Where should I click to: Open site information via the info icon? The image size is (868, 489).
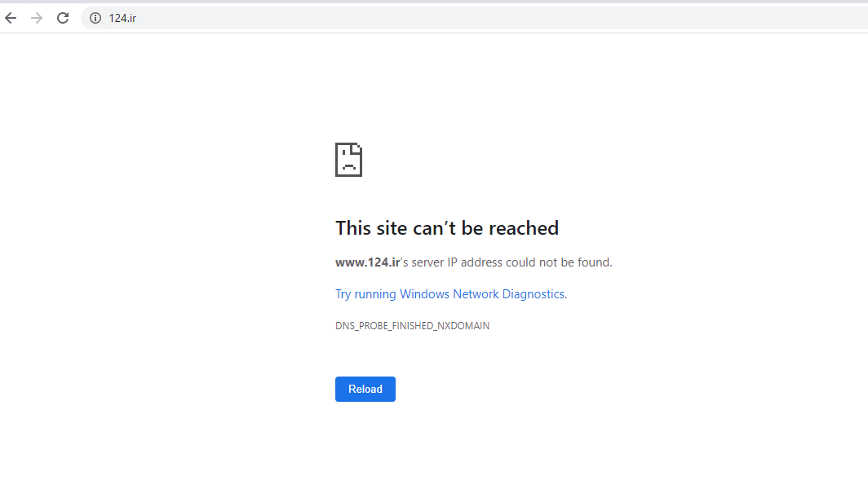click(x=95, y=18)
